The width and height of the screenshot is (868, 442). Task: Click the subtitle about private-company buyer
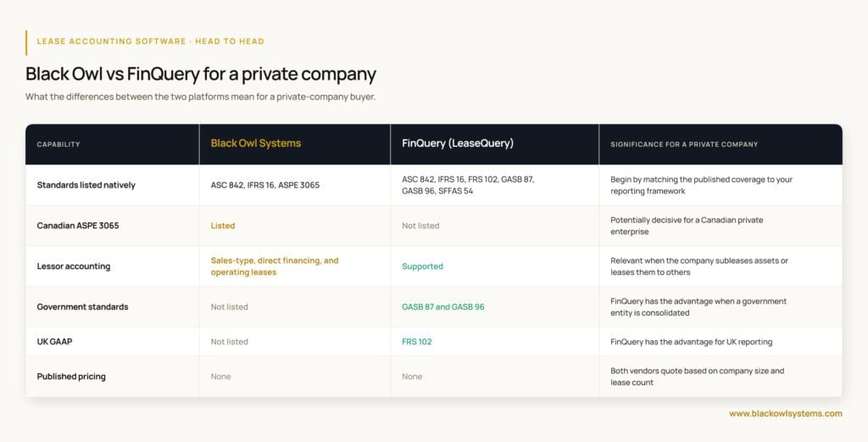200,97
